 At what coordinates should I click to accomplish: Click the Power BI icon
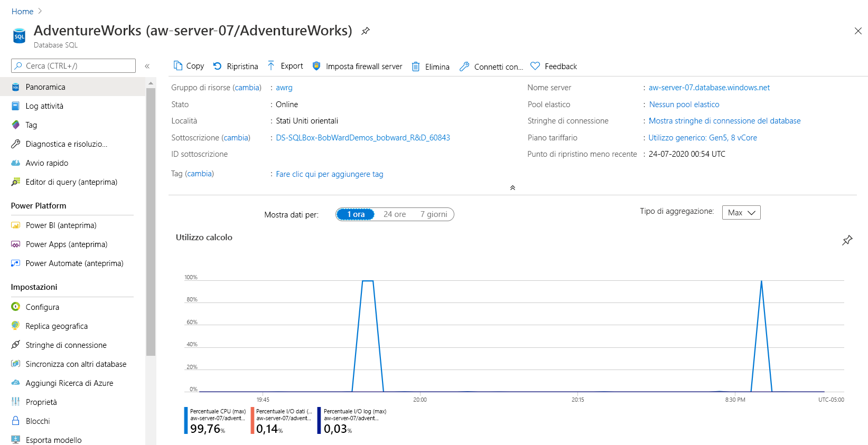click(x=16, y=225)
